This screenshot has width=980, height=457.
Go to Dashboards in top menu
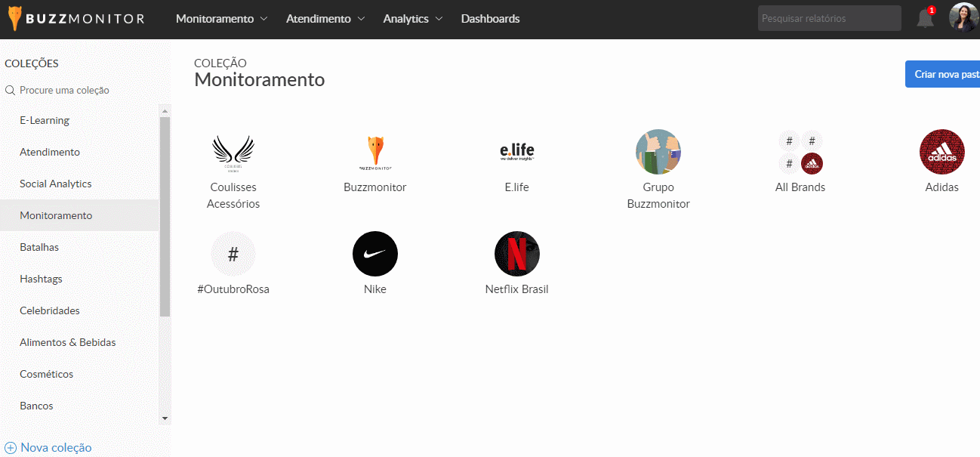[490, 19]
